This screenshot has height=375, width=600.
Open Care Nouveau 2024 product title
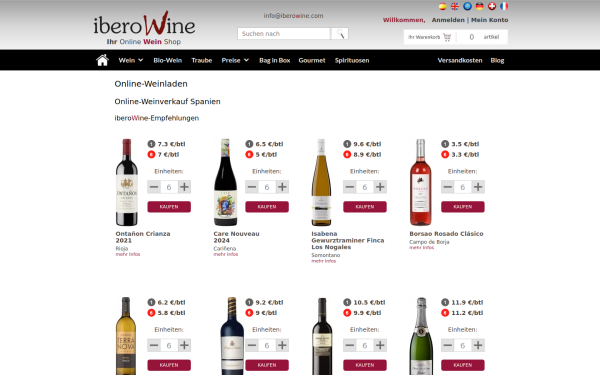236,237
